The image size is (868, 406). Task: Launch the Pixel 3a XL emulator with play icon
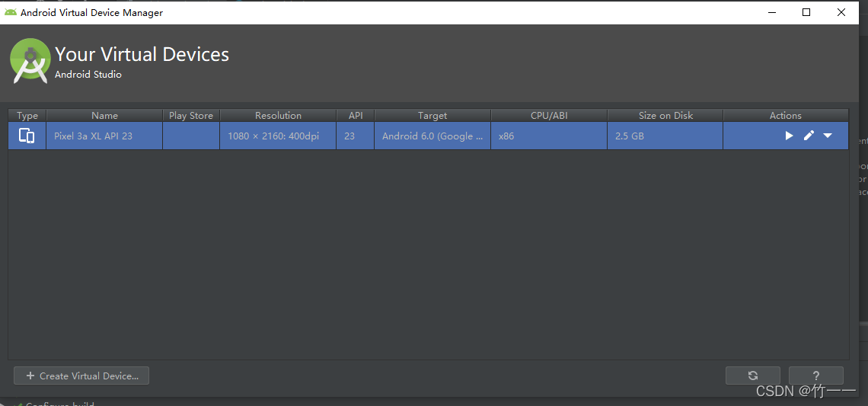pos(790,136)
